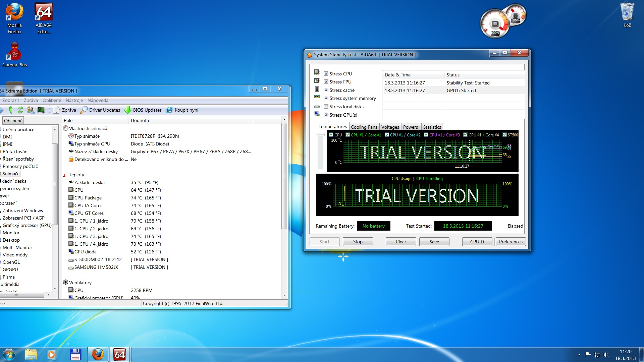This screenshot has width=644, height=362.
Task: Show hidden tray icons arrow
Action: click(579, 355)
